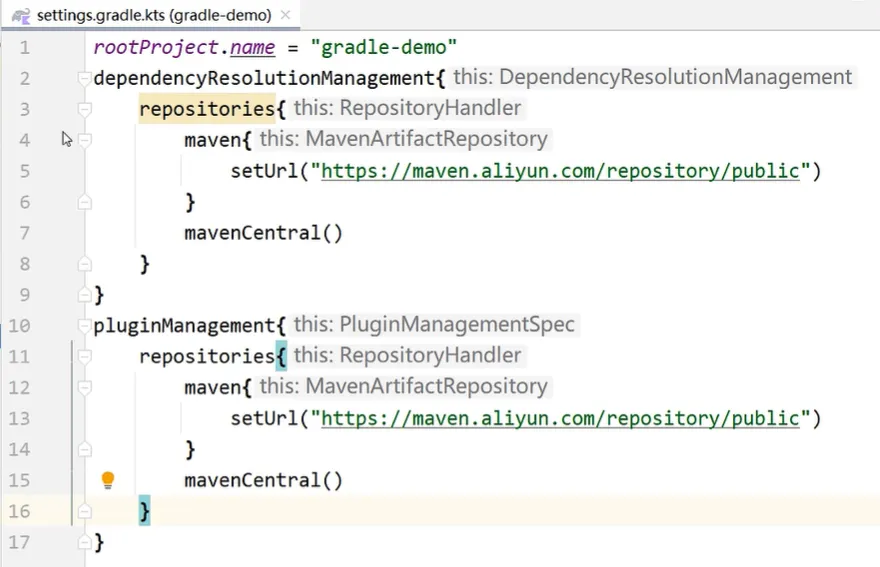Select the settings.gradle.kts (gradle-demo) tab

(x=150, y=15)
